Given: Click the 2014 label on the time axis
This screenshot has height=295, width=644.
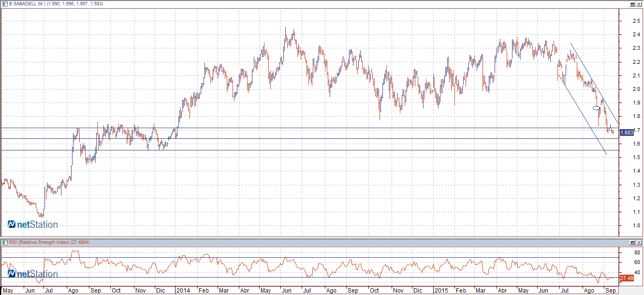Looking at the screenshot, I should (182, 291).
